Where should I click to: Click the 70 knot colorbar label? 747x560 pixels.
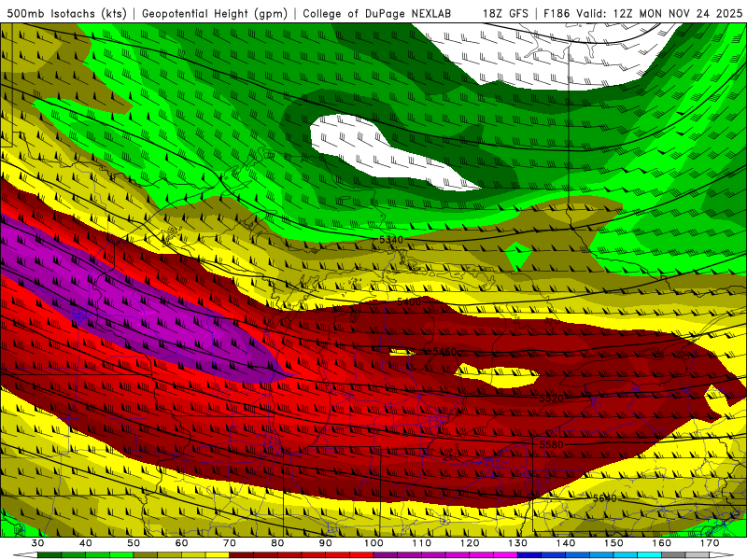(230, 543)
